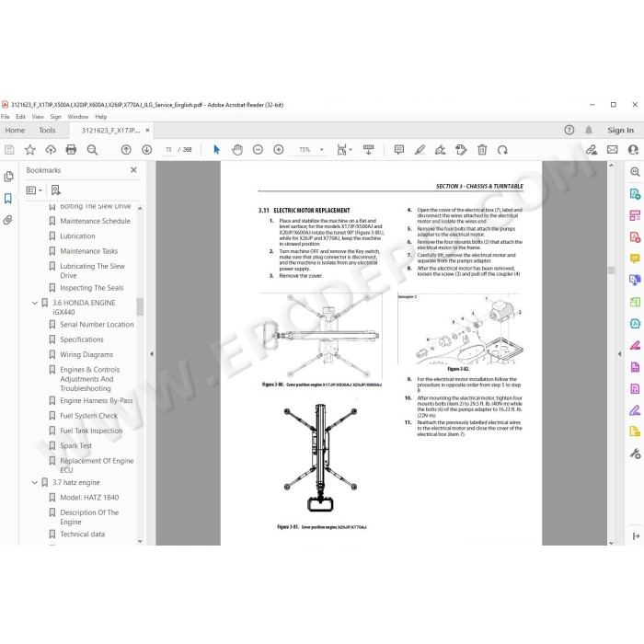This screenshot has height=644, width=644.
Task: Open the Specifications bookmark
Action: pyautogui.click(x=82, y=339)
